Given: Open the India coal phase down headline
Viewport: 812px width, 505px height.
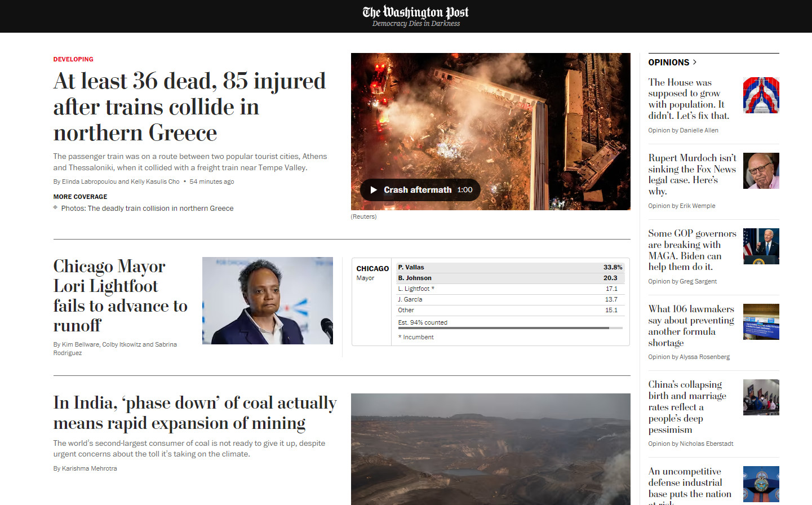Looking at the screenshot, I should pos(195,413).
